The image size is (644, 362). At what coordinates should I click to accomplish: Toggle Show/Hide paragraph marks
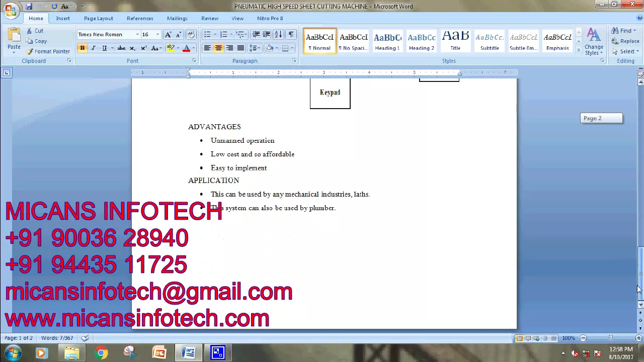point(291,35)
